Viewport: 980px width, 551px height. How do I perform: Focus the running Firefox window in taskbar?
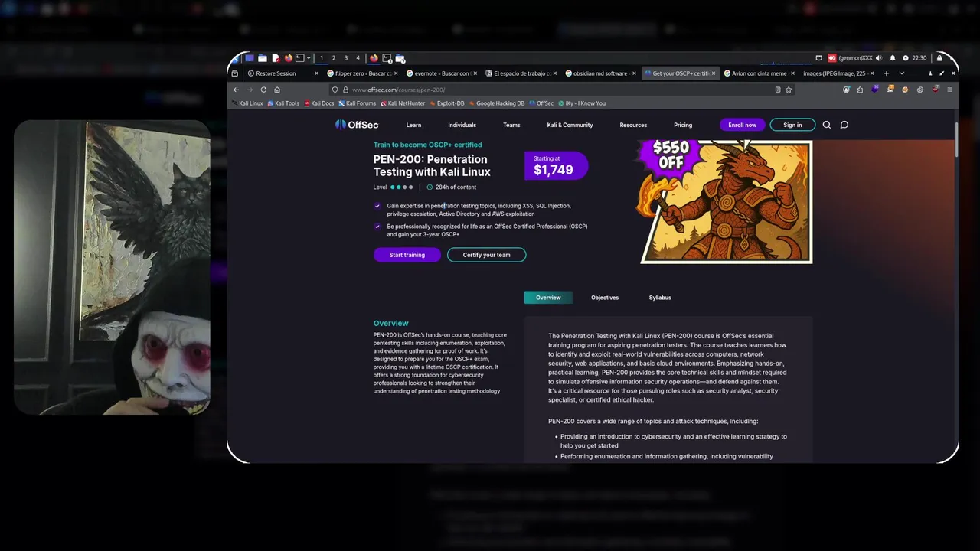[x=374, y=58]
